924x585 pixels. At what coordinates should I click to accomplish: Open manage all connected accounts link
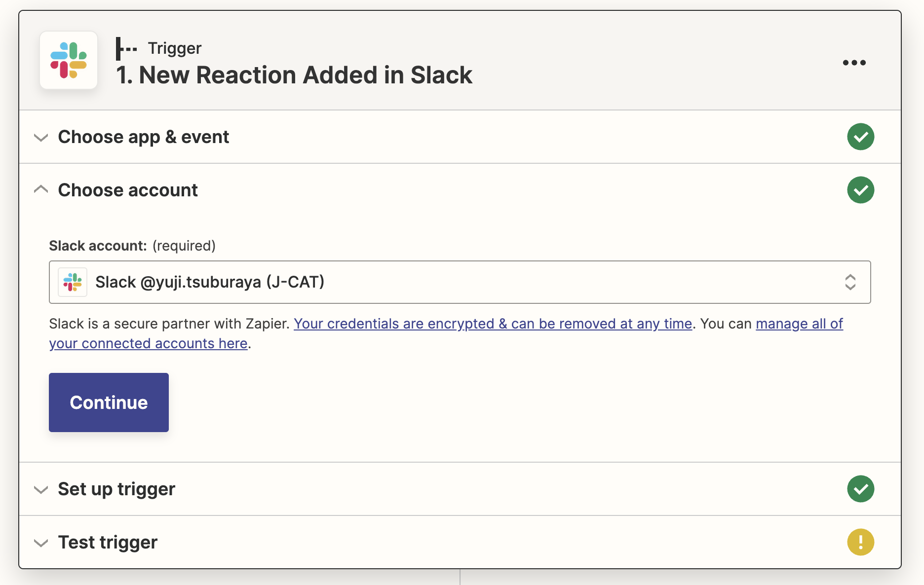[x=800, y=324]
